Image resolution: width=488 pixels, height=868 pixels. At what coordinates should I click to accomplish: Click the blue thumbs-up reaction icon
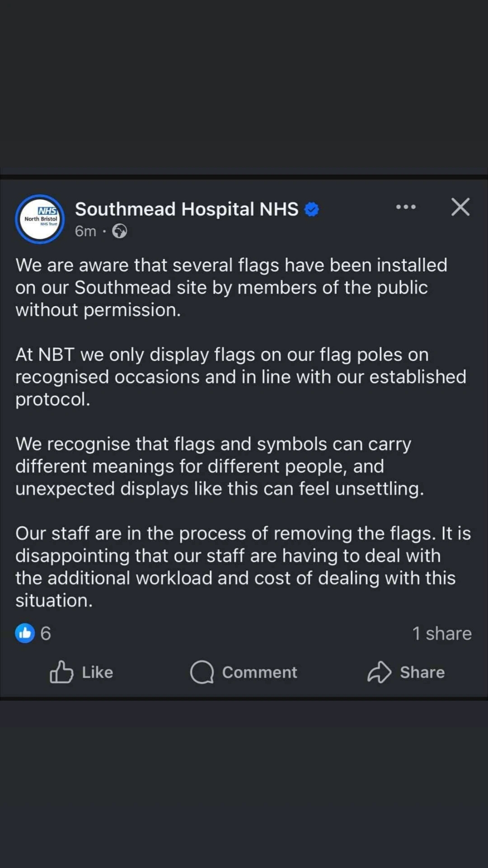tap(25, 633)
